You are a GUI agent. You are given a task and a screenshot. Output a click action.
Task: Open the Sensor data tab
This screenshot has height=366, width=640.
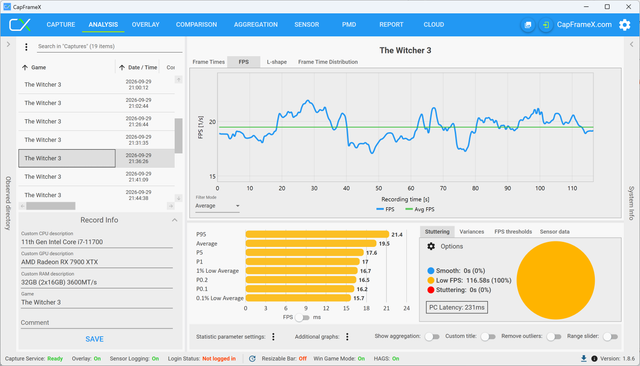point(555,232)
